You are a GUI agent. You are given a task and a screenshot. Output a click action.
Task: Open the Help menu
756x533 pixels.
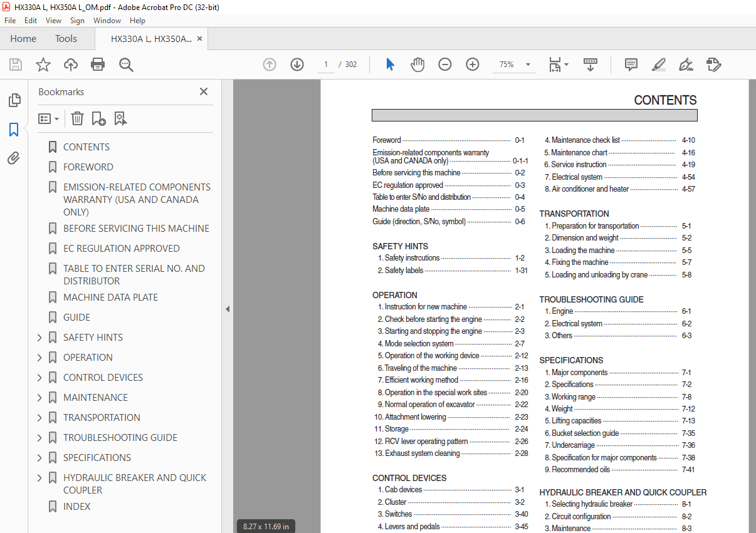point(137,21)
